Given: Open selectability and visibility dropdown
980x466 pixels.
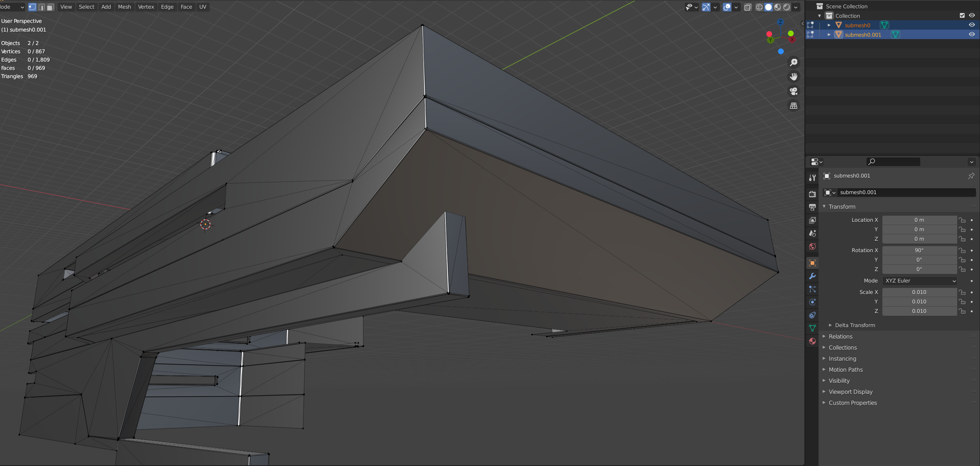Looking at the screenshot, I should [x=691, y=7].
